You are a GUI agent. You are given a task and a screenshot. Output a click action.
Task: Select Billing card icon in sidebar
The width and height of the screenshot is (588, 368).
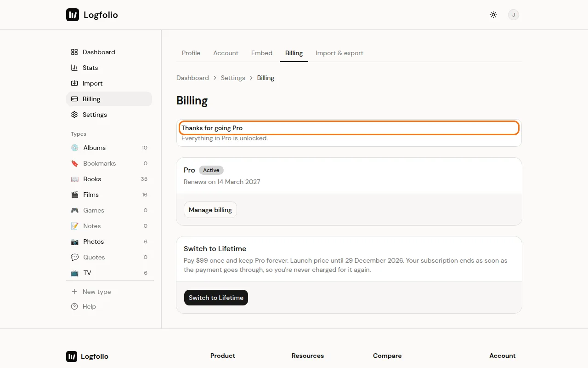click(x=74, y=99)
